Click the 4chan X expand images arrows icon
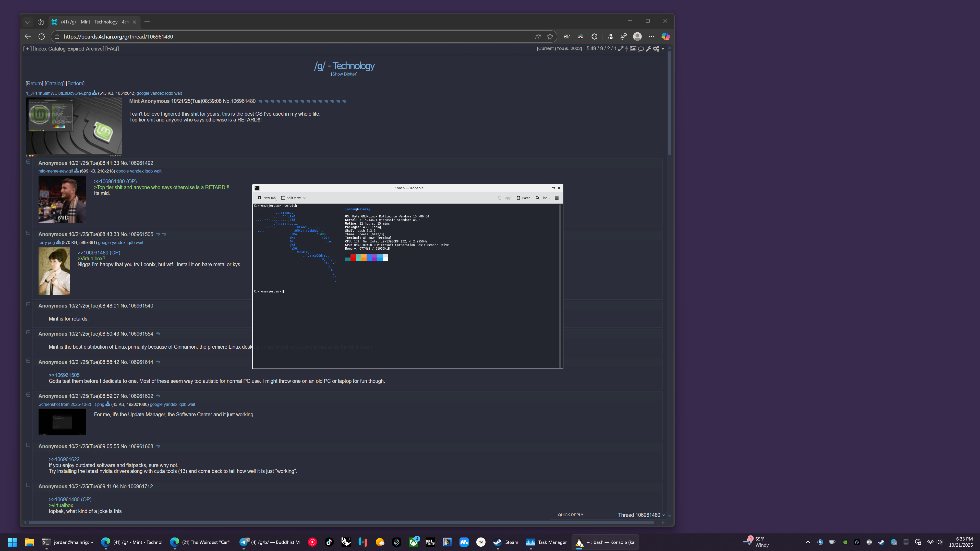The width and height of the screenshot is (980, 551). (621, 49)
